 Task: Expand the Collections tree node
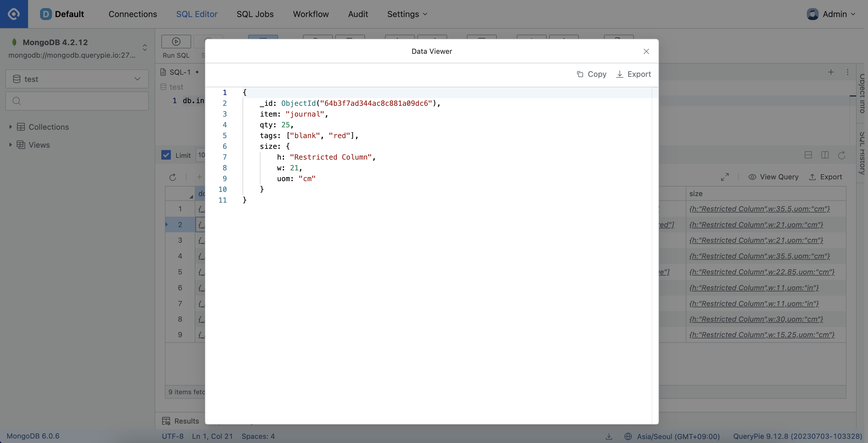pos(10,127)
